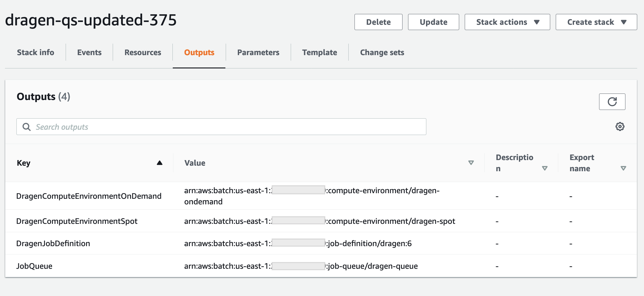Select the dragen-ondemand compute environment ARN

point(312,196)
